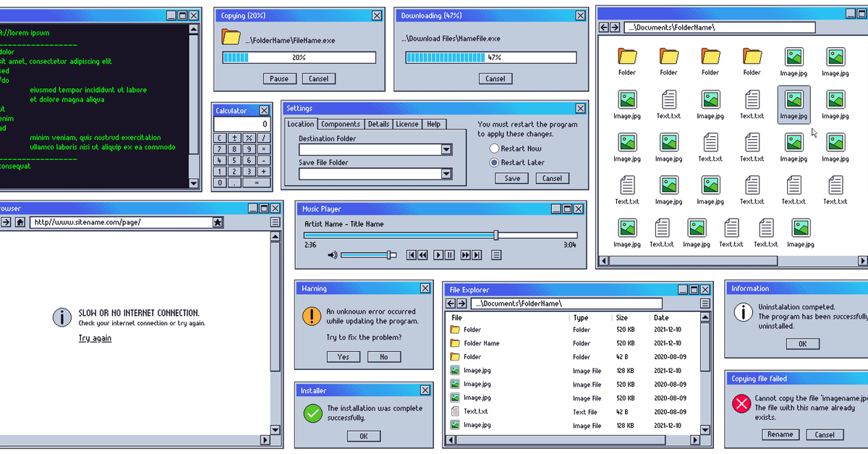The height and width of the screenshot is (454, 868).
Task: Choose the Restart Later option
Action: click(495, 163)
